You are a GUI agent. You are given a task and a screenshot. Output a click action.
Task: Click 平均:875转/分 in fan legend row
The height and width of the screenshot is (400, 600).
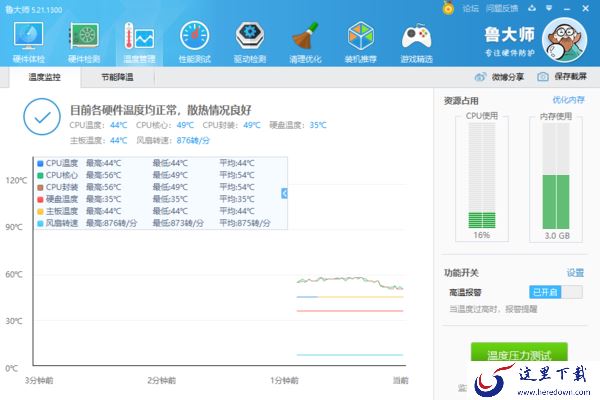[245, 223]
